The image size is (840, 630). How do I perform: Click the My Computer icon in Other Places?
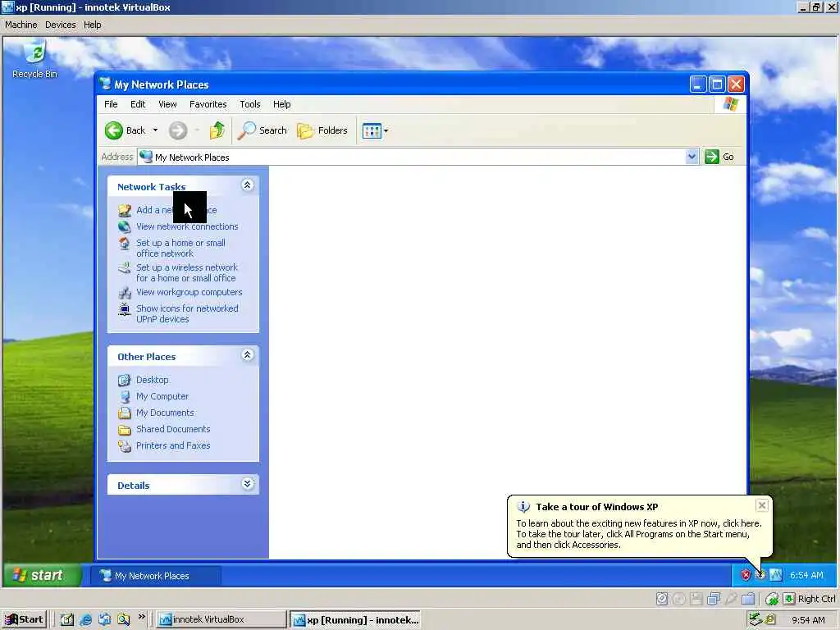[x=125, y=397]
